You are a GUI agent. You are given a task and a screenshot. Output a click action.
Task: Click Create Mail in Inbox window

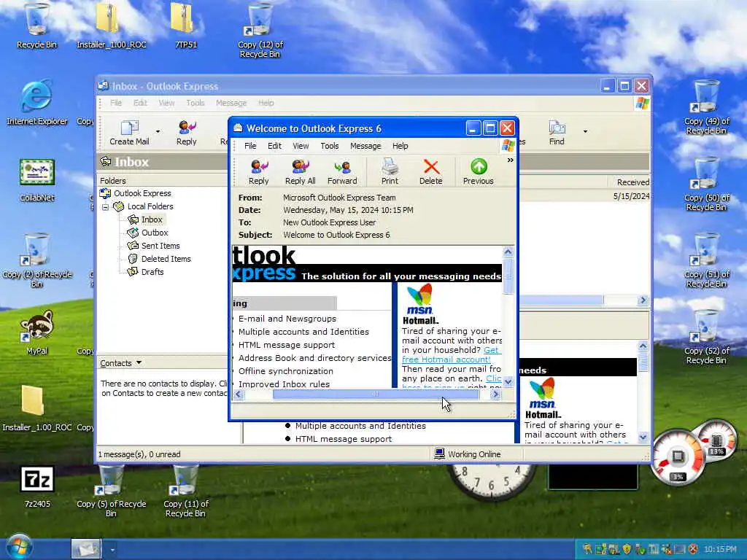pyautogui.click(x=129, y=133)
